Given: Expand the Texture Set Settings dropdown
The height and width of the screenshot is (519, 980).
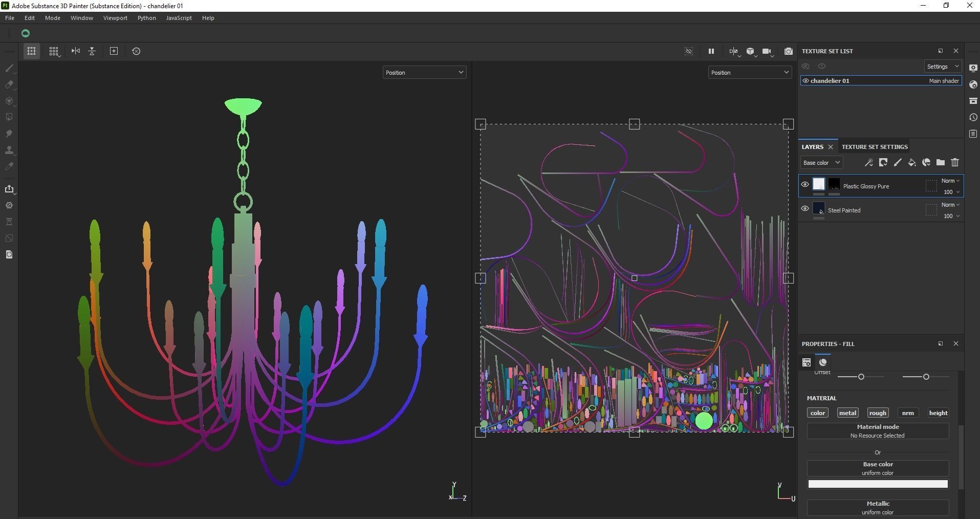Looking at the screenshot, I should click(943, 67).
